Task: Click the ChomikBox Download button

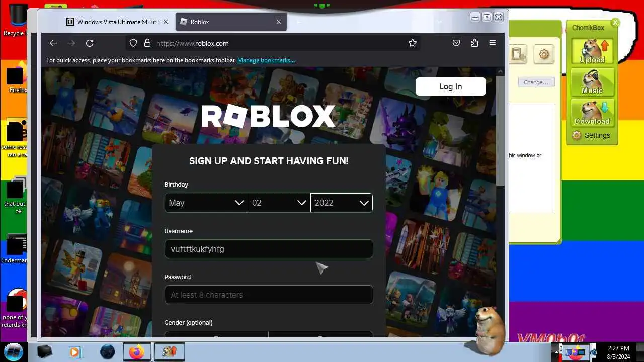Action: point(592,113)
